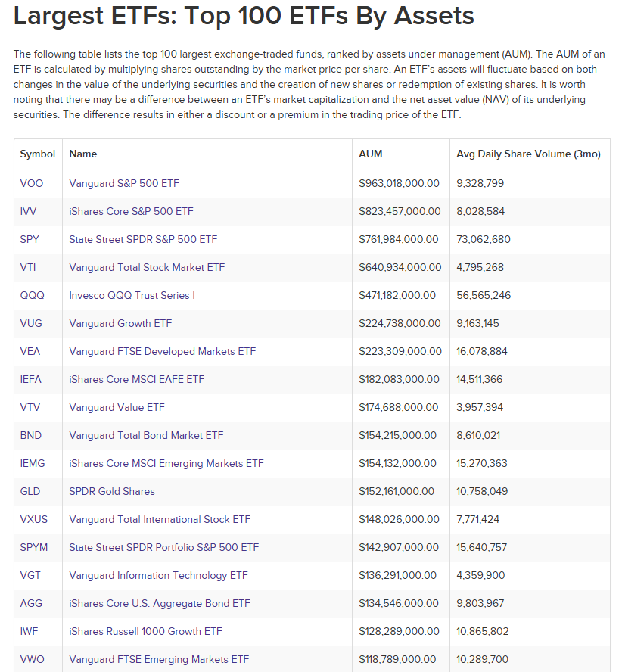622x672 pixels.
Task: Open State Street SPDR Portfolio S&P 500 ETF
Action: (164, 547)
